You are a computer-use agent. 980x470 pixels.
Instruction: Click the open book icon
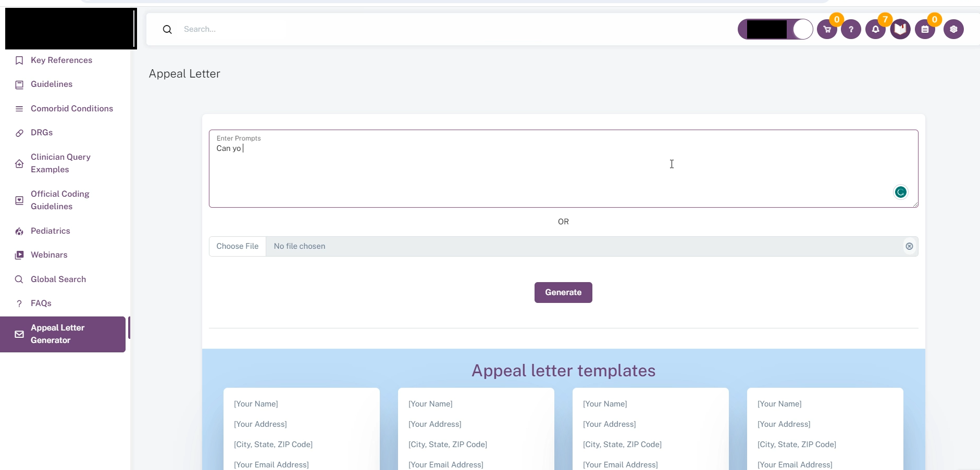[x=900, y=29]
